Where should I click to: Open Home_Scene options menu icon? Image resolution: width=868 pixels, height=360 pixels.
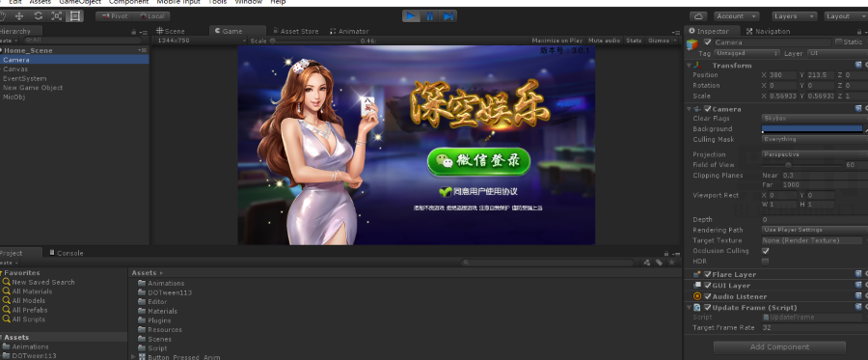pos(143,50)
